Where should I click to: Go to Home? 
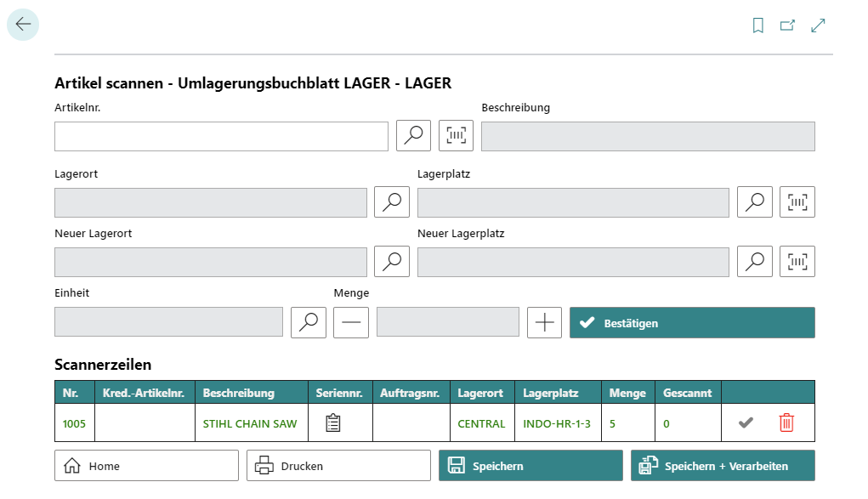click(x=147, y=466)
